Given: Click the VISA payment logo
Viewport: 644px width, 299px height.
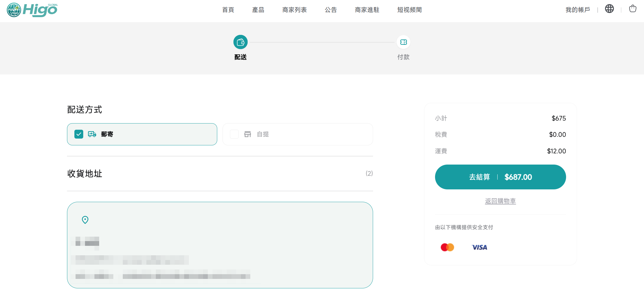Looking at the screenshot, I should 480,247.
